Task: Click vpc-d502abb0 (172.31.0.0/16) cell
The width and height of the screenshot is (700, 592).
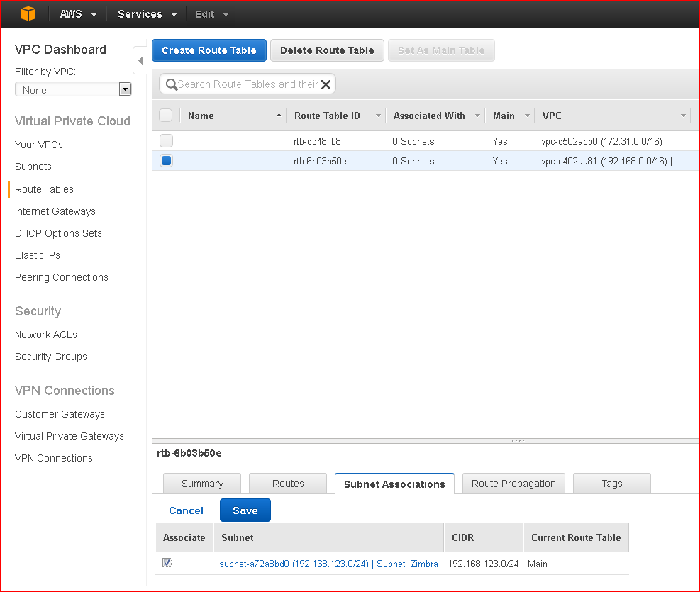Action: pyautogui.click(x=601, y=141)
